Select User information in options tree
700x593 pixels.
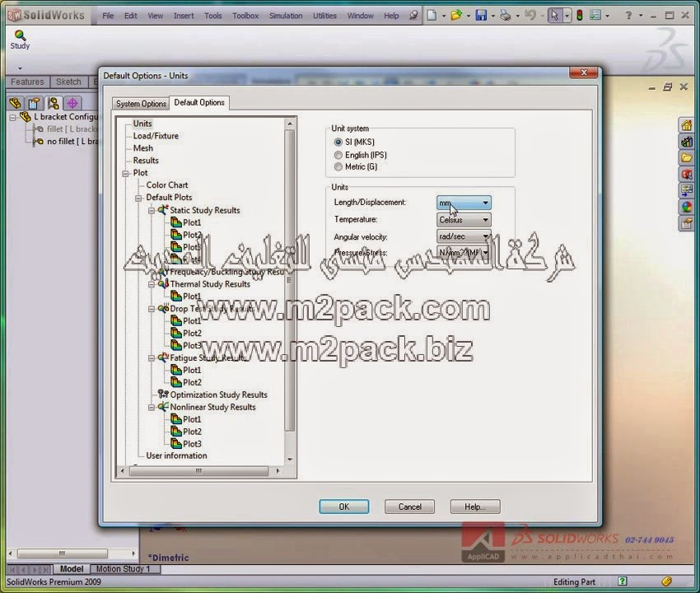pos(176,455)
